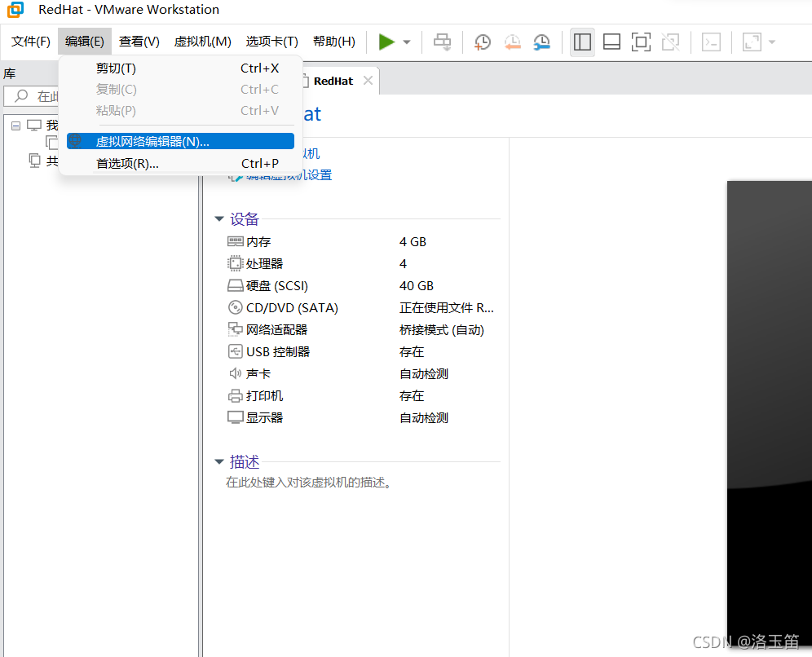The width and height of the screenshot is (812, 657).
Task: Open the 查看(V) menu
Action: [x=139, y=42]
